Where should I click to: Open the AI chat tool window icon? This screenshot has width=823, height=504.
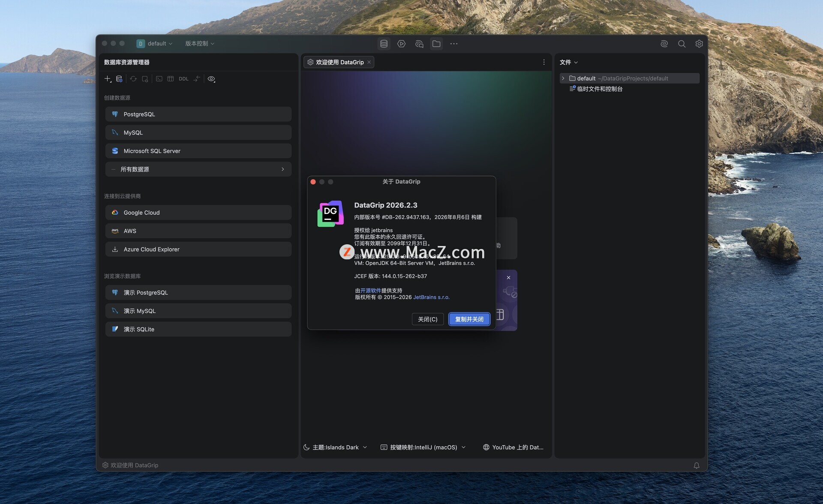click(419, 44)
